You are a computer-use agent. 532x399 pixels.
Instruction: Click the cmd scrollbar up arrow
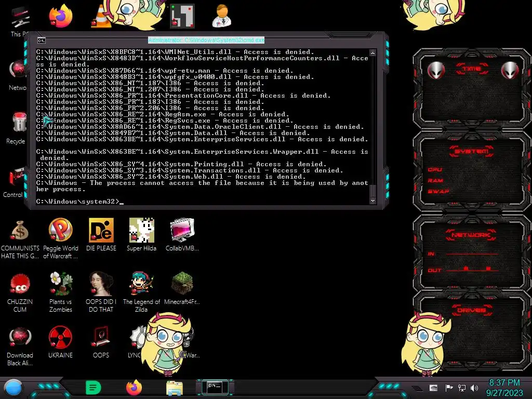tap(373, 53)
